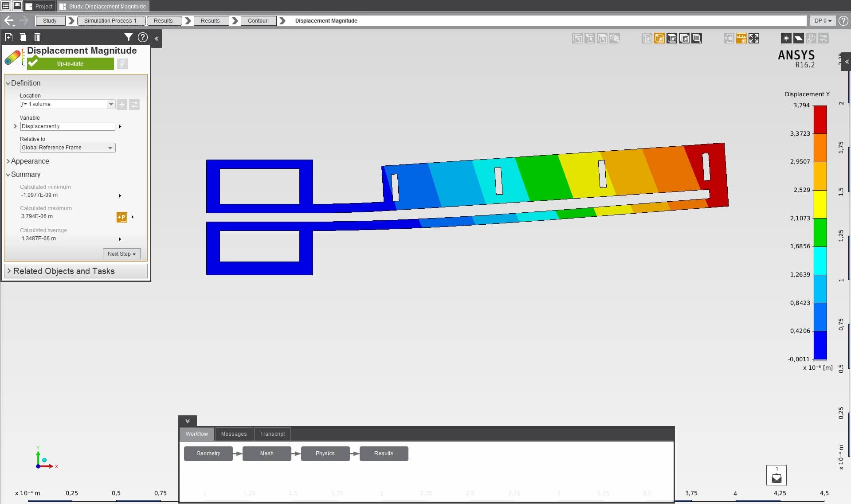Open the Geometry workflow step
The height and width of the screenshot is (504, 851).
(208, 453)
